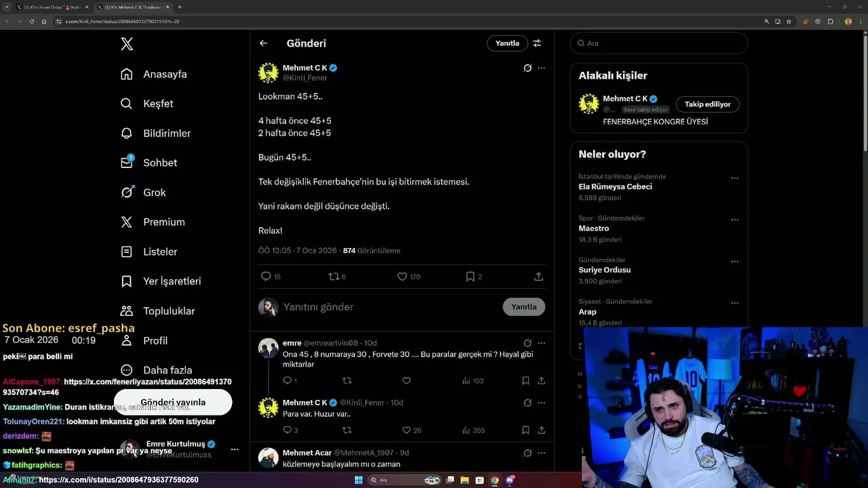Share the main post
Screen dimensions: 868x488
point(538,277)
